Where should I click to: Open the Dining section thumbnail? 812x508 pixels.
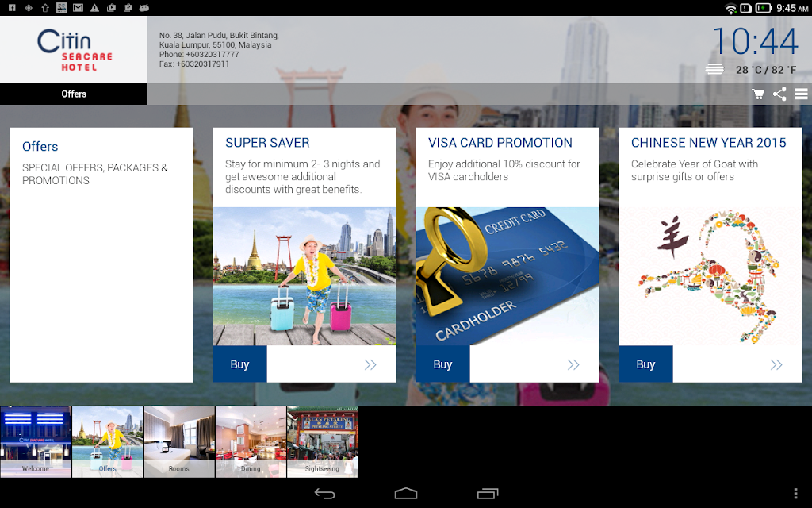click(x=251, y=441)
